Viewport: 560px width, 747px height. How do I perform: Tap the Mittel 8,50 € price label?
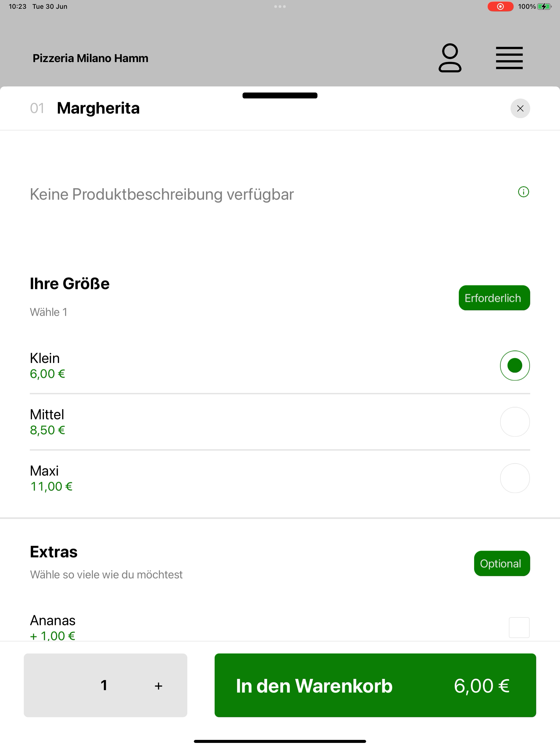click(x=48, y=430)
